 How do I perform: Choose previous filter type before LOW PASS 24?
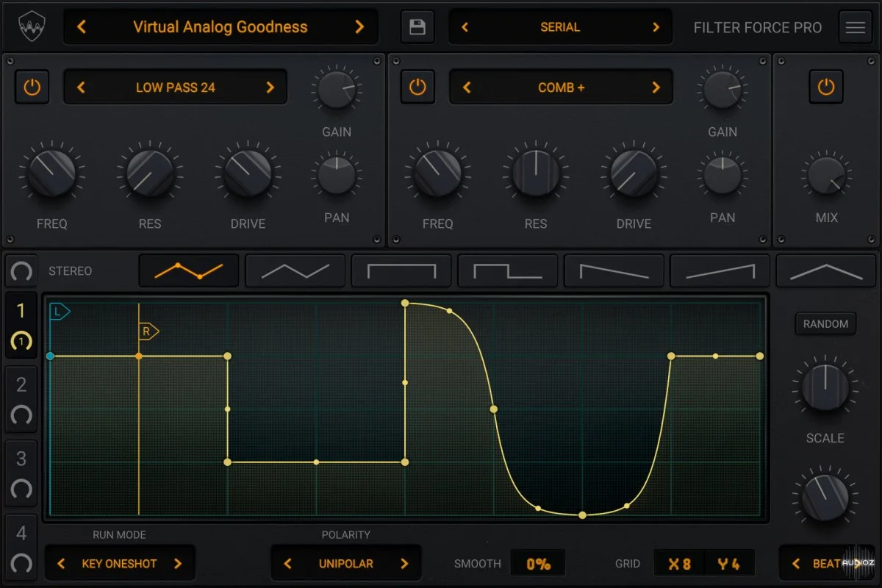[81, 87]
